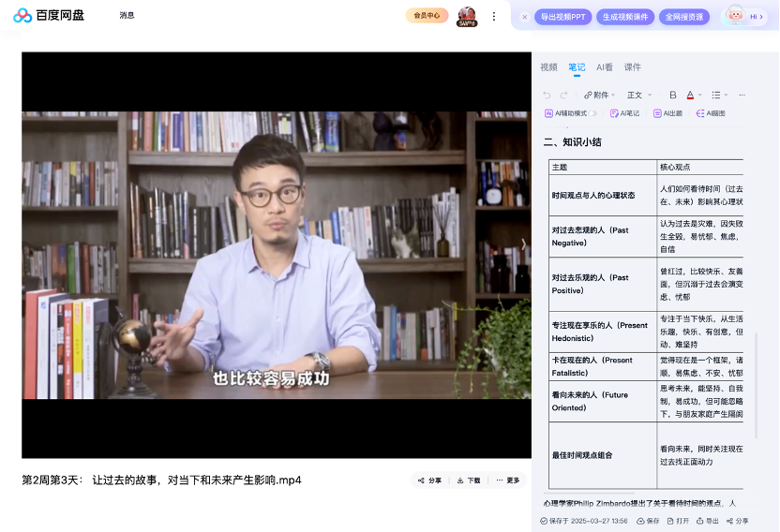Click the redo arrow in notes toolbar
780x532 pixels.
pyautogui.click(x=563, y=95)
